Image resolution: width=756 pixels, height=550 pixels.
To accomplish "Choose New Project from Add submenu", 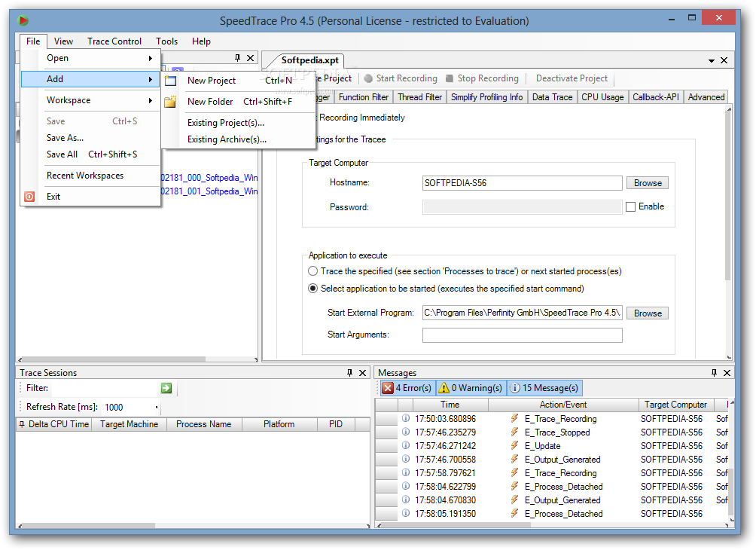I will [x=239, y=81].
